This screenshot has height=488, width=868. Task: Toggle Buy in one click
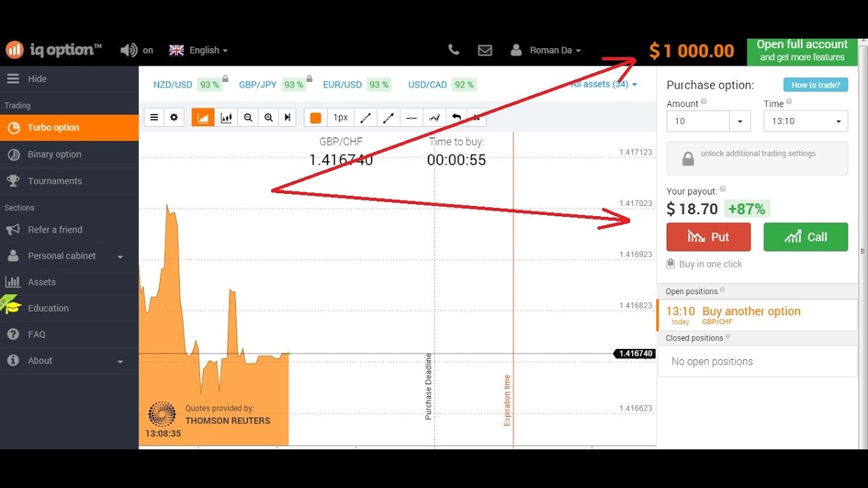(x=705, y=264)
